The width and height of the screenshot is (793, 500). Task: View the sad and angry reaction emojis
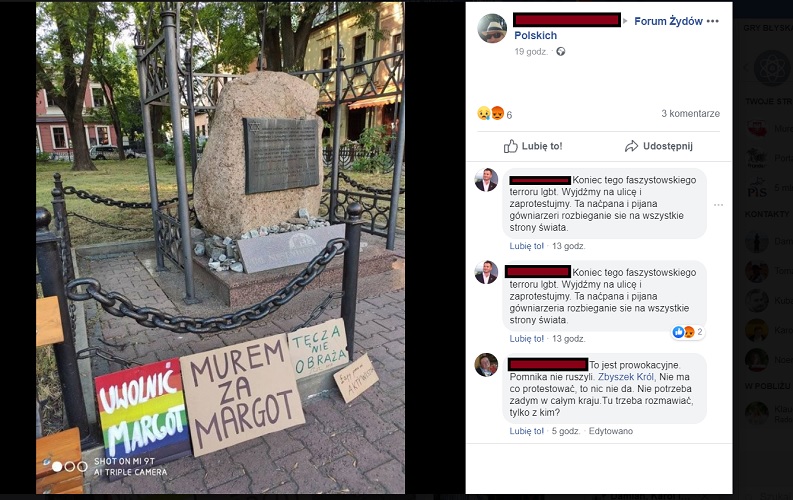click(491, 113)
